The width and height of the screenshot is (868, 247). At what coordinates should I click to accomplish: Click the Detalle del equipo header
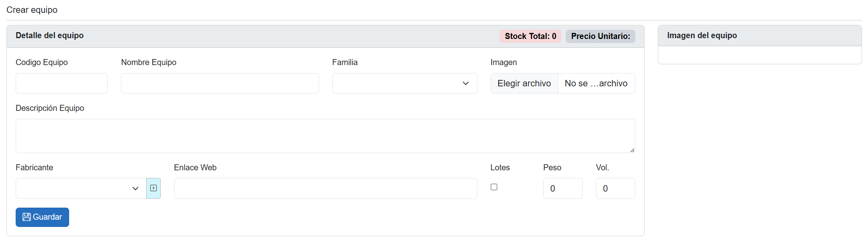(49, 35)
